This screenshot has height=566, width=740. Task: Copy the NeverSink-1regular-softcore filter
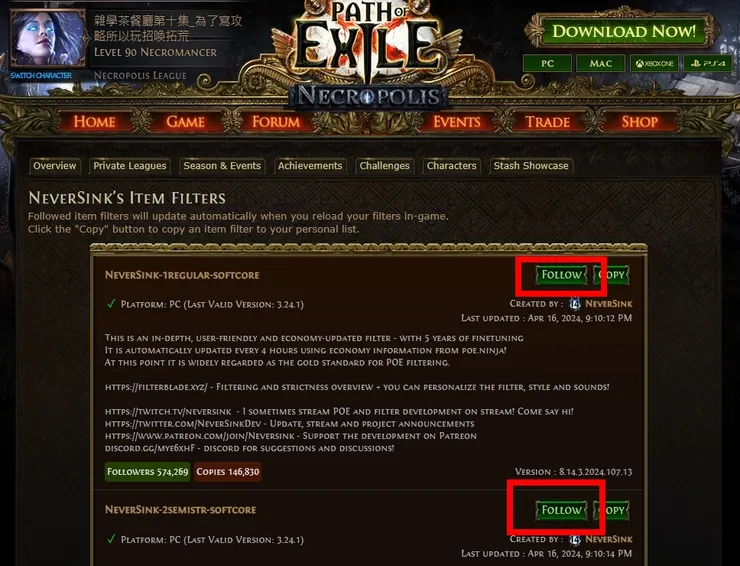612,275
